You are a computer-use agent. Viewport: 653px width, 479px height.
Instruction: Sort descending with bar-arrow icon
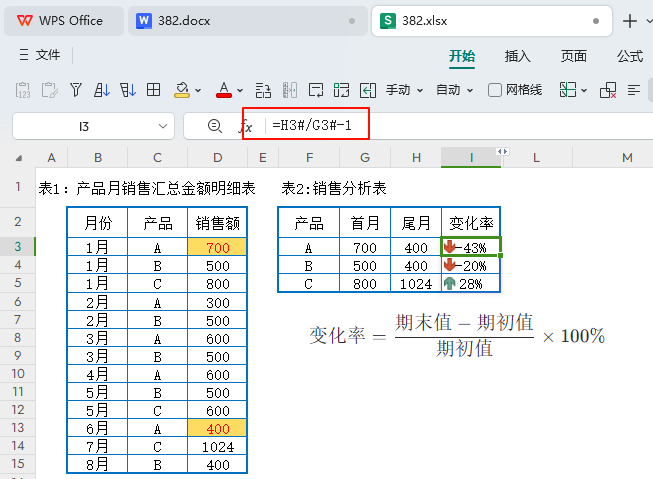coord(128,90)
